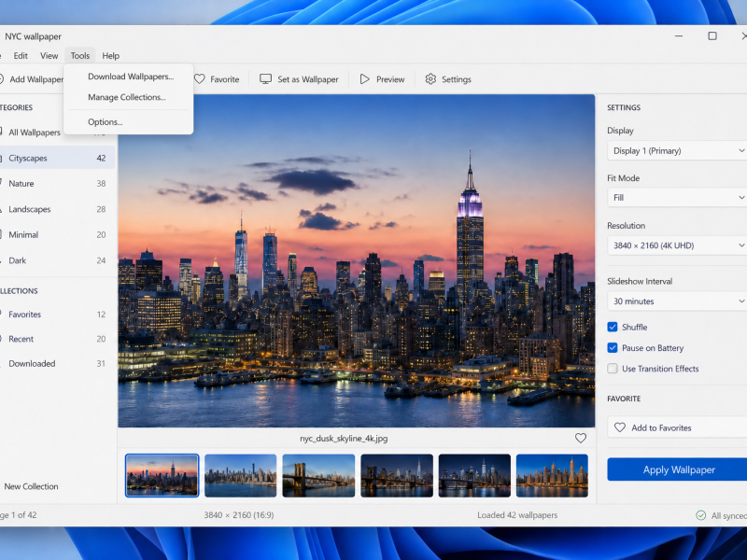
Task: Open the Resolution dropdown 3840 × 2160
Action: pyautogui.click(x=677, y=245)
